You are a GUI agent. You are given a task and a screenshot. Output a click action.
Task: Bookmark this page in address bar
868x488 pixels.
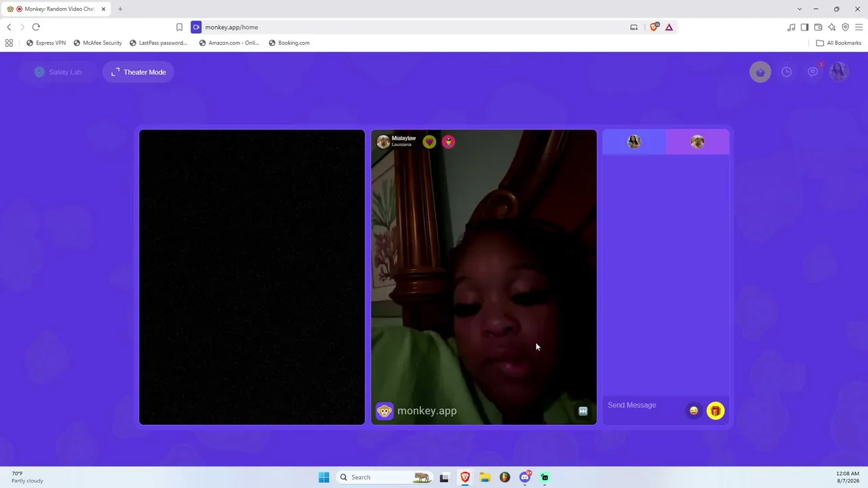pos(179,27)
